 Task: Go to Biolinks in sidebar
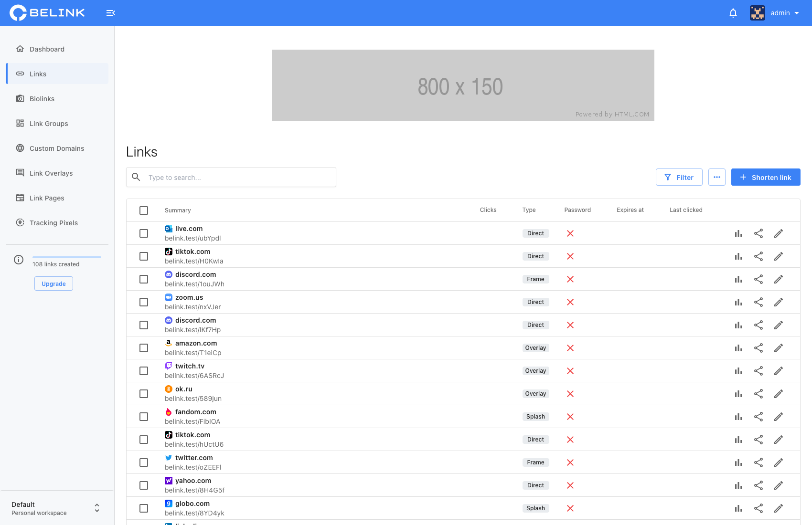point(42,99)
